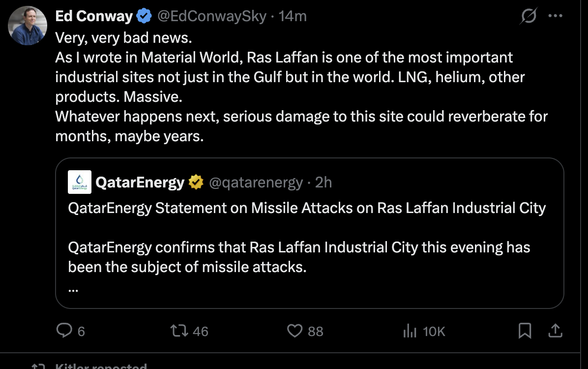This screenshot has height=369, width=588.
Task: Open the quoted tweet's 2h timestamp
Action: 323,183
